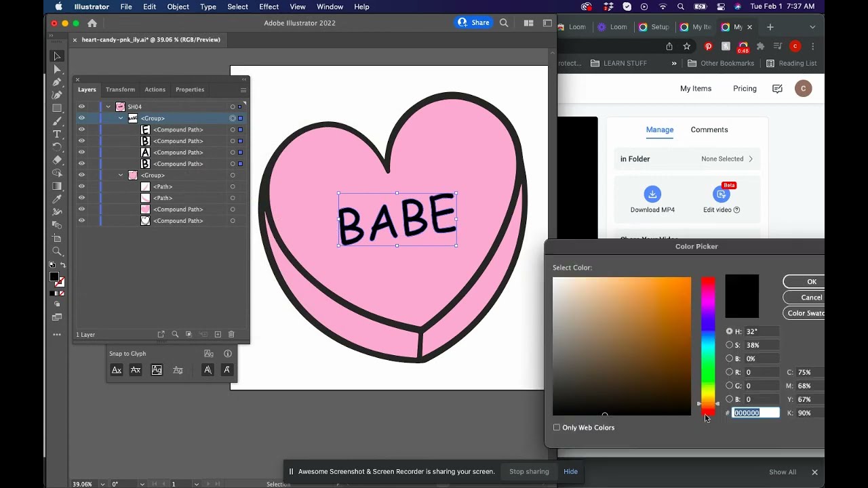Click Illustrator Home icon
868x488 pixels.
tap(92, 23)
